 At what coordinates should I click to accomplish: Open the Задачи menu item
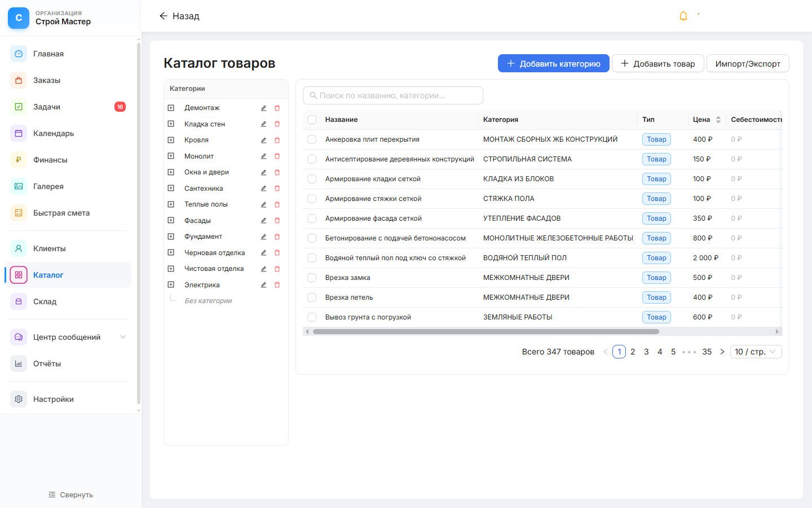[68, 107]
